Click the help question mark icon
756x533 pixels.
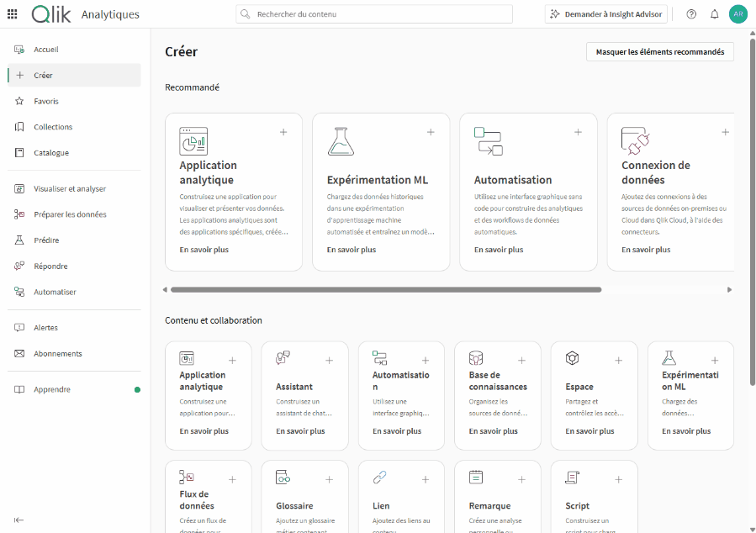pos(691,14)
